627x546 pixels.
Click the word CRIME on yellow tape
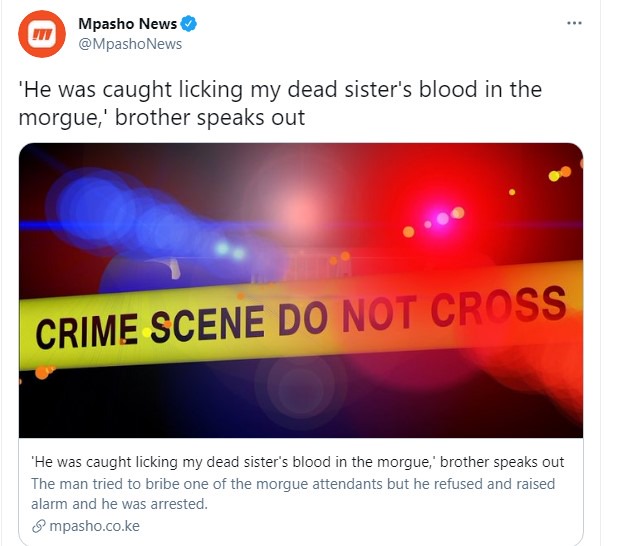pyautogui.click(x=87, y=331)
